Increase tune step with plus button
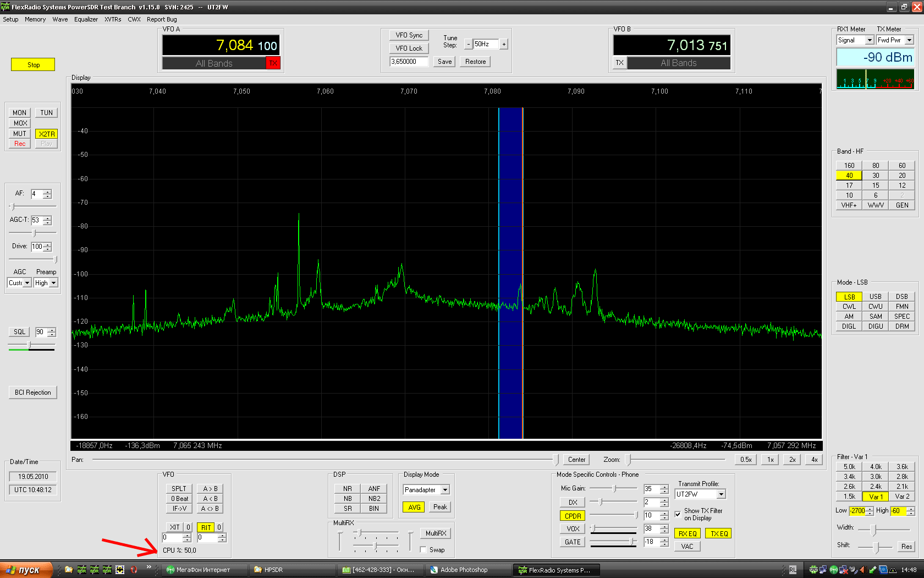 point(504,45)
